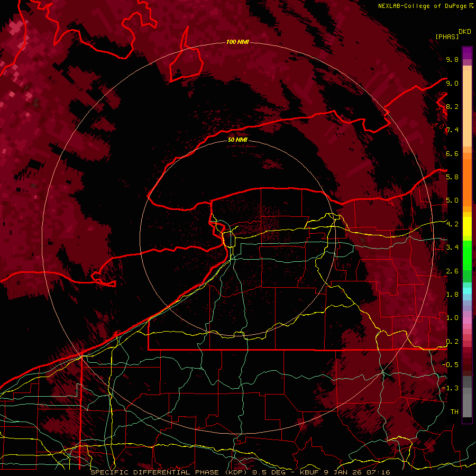Click the 7.4 scale value

point(452,130)
